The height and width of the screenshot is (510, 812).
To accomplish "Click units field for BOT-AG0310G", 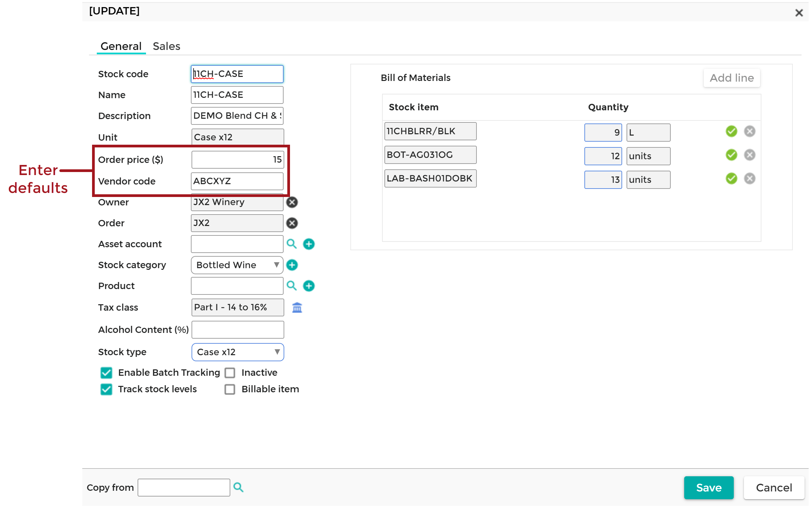I will coord(648,156).
